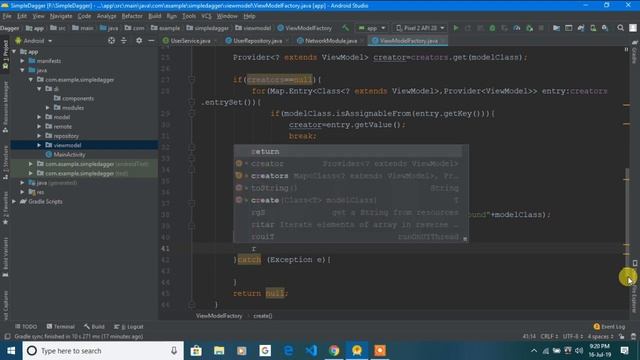Toggle the Logcat tool window
The height and width of the screenshot is (360, 640).
click(129, 327)
